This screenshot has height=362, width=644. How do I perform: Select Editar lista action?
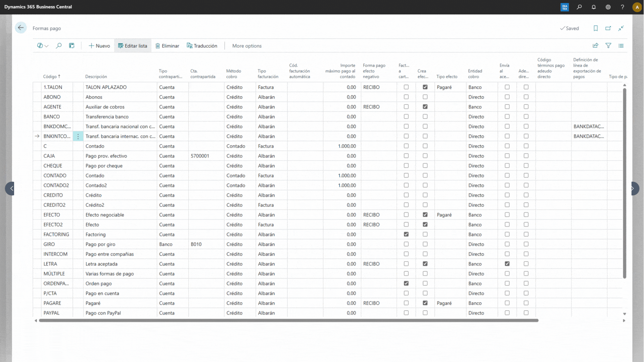133,46
